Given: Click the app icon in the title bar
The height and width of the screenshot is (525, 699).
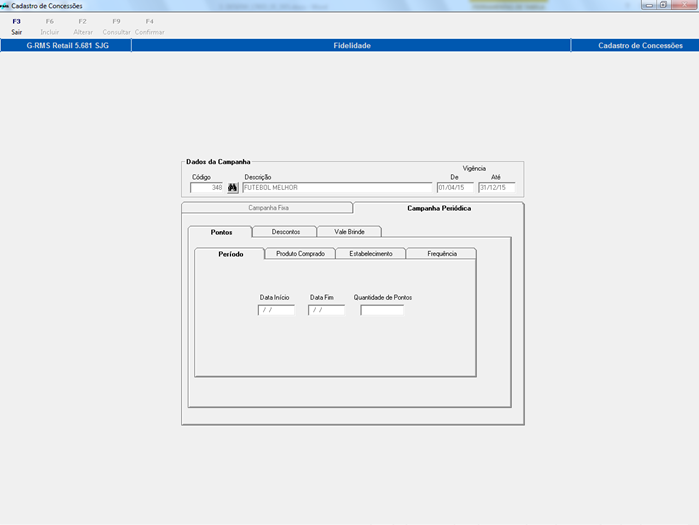Looking at the screenshot, I should tap(4, 6).
